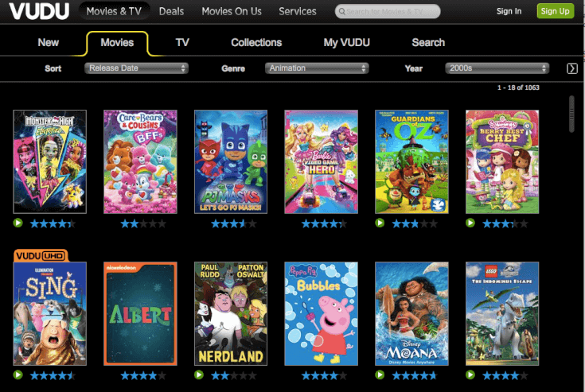Click the arrow icon right of Year filter
Viewport: 585px width, 392px height.
click(x=571, y=68)
